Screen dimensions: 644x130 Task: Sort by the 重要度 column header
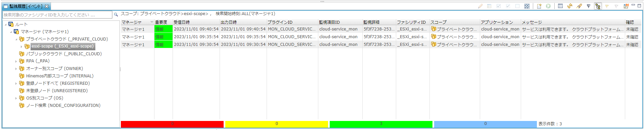[164, 22]
